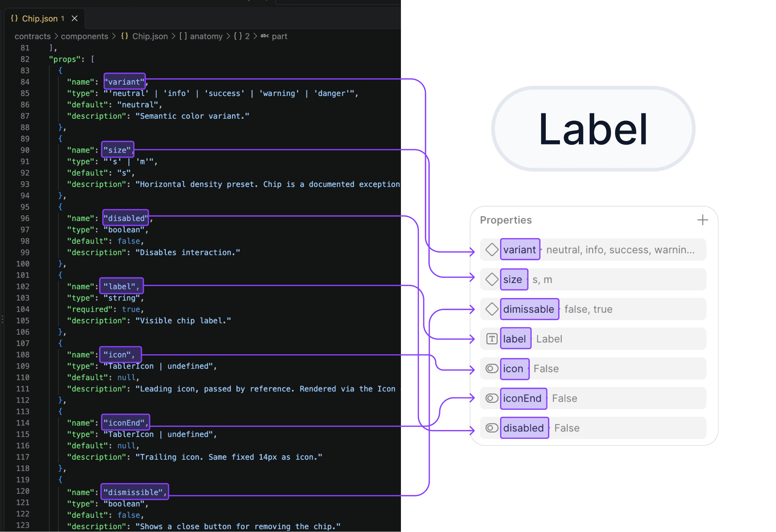Open the variant property row
This screenshot has width=776, height=532.
tap(593, 250)
